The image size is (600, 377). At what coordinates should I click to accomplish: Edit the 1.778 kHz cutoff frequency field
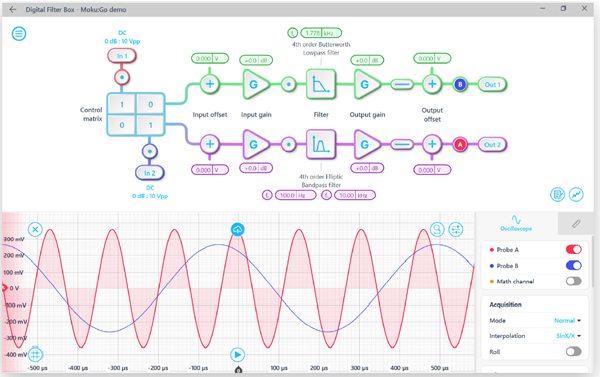(321, 33)
